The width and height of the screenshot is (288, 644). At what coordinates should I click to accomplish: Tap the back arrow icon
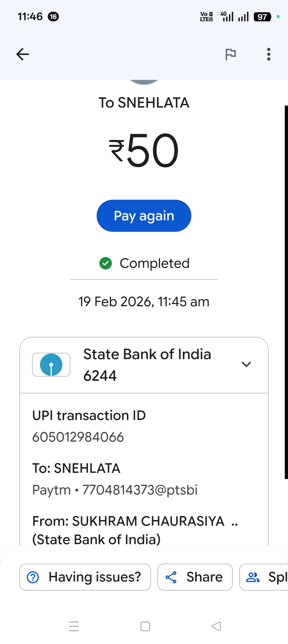click(x=23, y=54)
